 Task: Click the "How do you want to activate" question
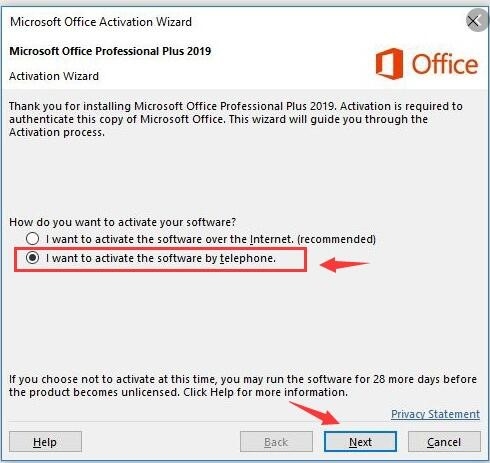pyautogui.click(x=122, y=222)
